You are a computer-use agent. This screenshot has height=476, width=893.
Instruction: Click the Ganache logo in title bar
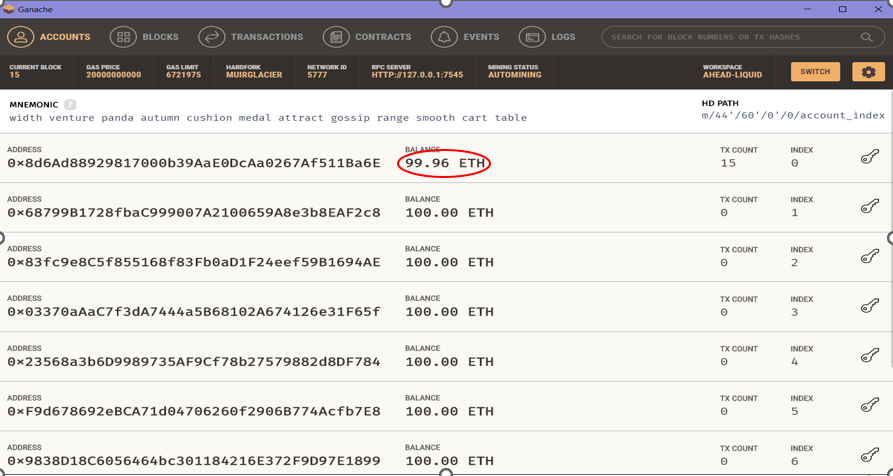tap(9, 9)
